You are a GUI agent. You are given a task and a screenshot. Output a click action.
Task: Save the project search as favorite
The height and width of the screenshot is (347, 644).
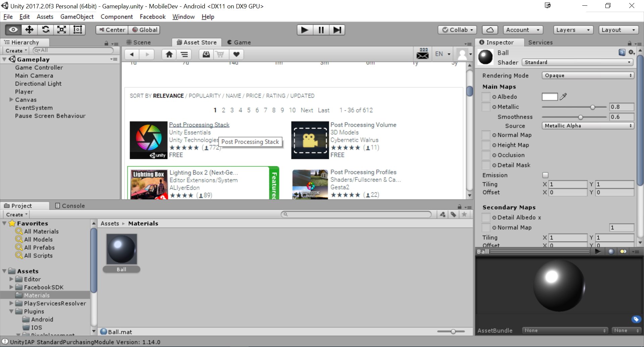tap(464, 214)
